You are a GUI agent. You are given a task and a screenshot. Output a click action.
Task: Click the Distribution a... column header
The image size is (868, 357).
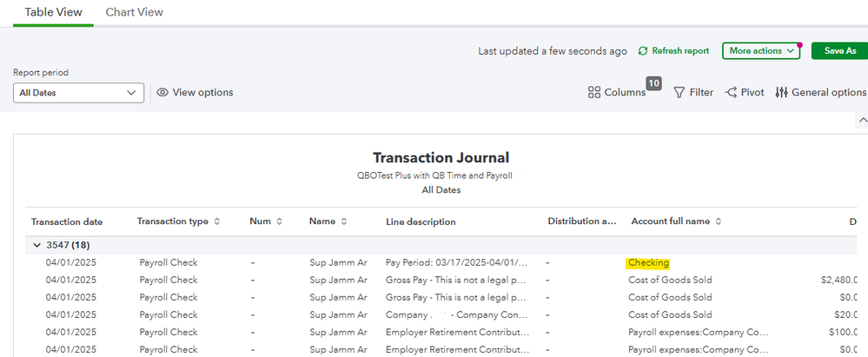tap(582, 221)
